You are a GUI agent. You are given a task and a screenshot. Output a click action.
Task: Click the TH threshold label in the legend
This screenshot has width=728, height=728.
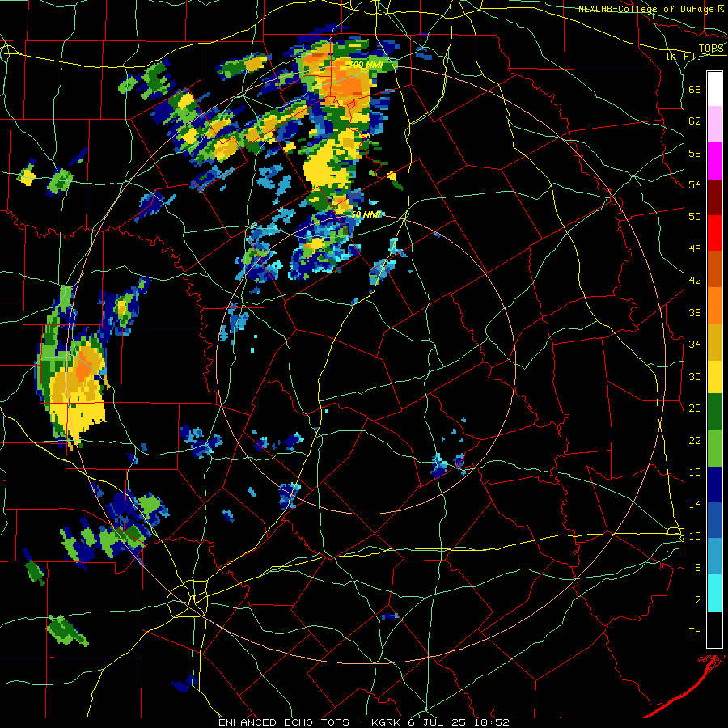[695, 632]
